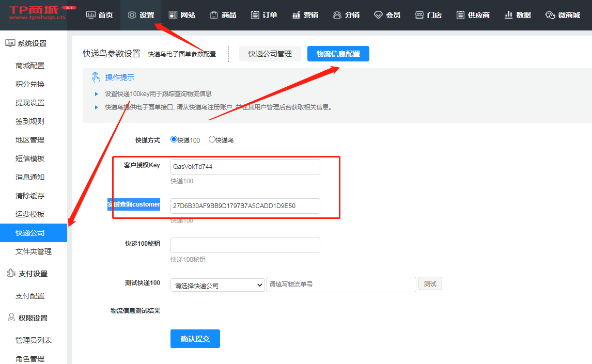Open the 请选择快递公司 dropdown
The width and height of the screenshot is (592, 364).
pyautogui.click(x=218, y=285)
